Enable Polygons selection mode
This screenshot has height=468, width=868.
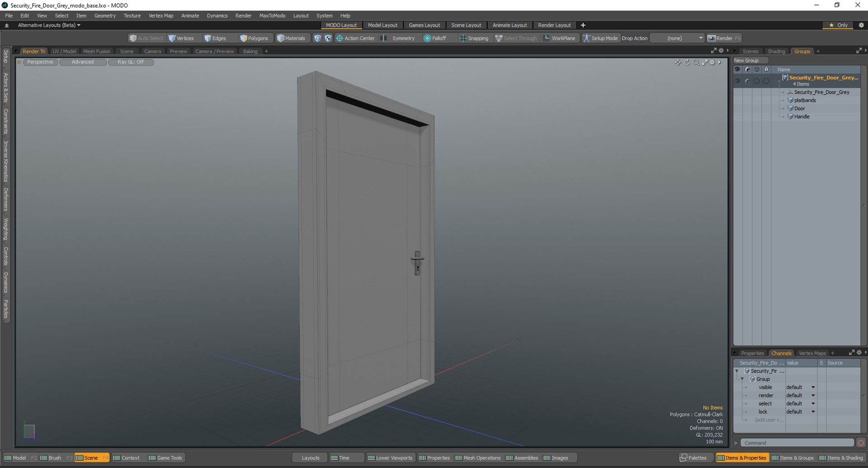click(x=254, y=38)
